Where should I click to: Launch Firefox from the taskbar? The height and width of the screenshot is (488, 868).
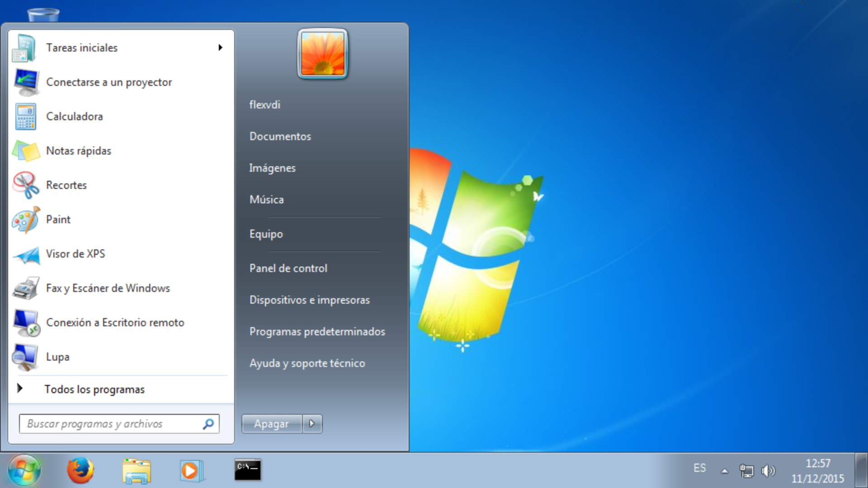[x=80, y=470]
